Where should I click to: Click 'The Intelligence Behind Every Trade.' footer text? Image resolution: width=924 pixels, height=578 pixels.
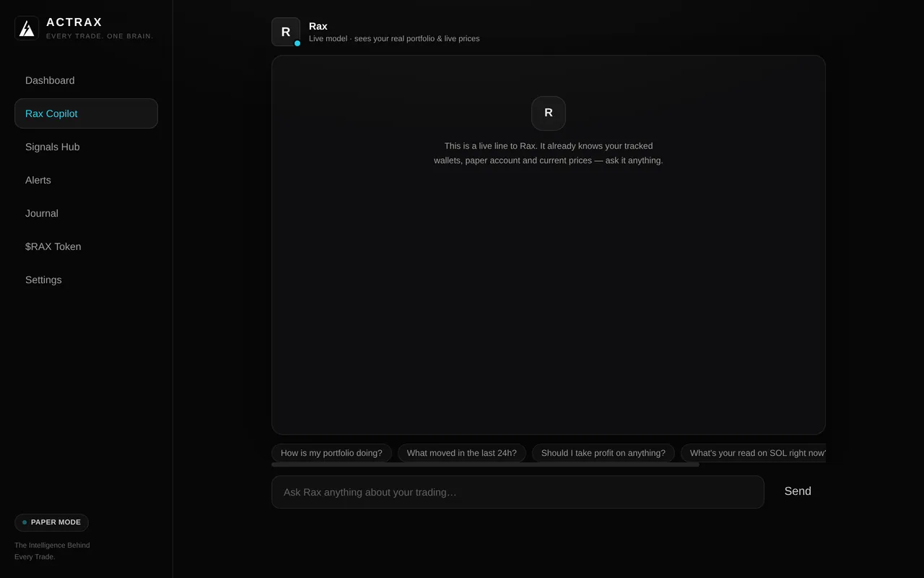pyautogui.click(x=52, y=551)
